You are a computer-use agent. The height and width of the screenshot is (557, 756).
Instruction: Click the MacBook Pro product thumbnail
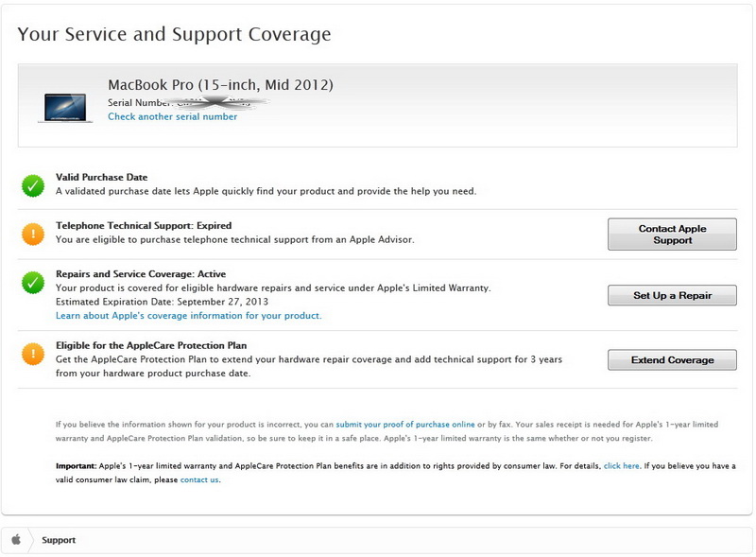[x=66, y=107]
